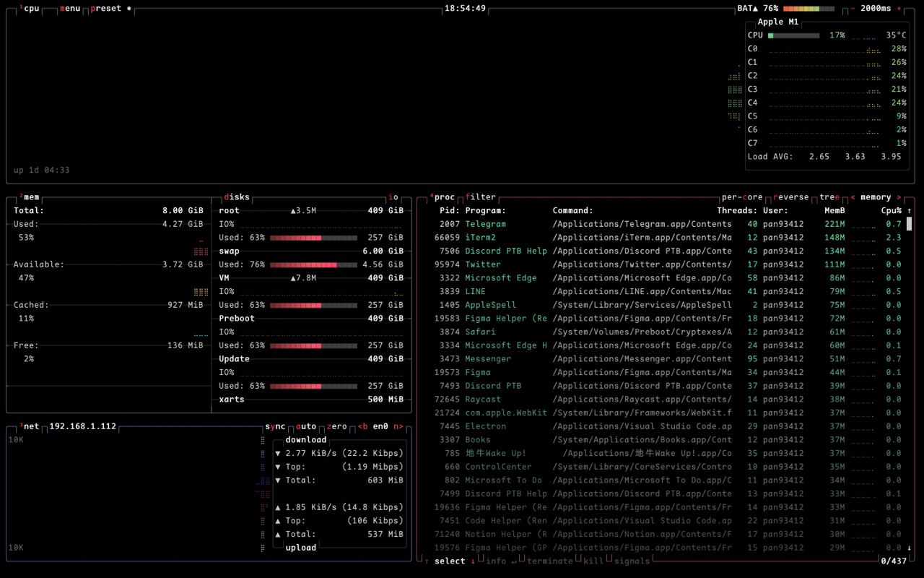Switch to next network interface with n>

[x=398, y=426]
